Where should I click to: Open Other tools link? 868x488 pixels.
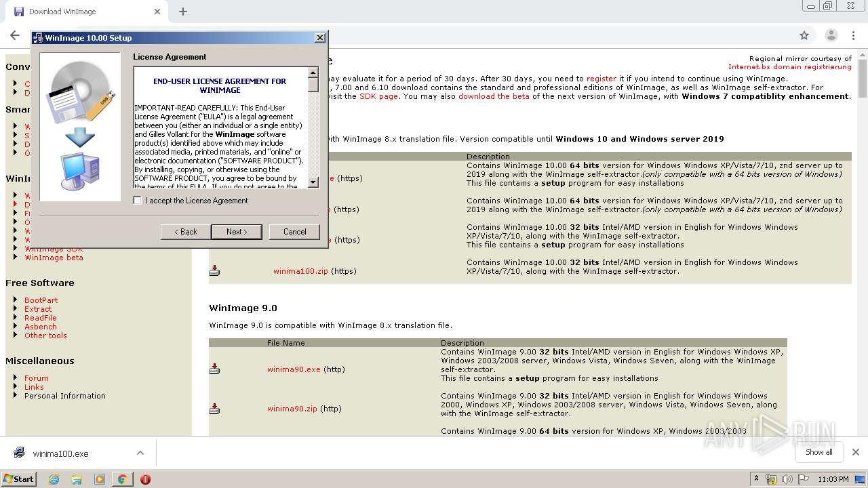[x=45, y=335]
